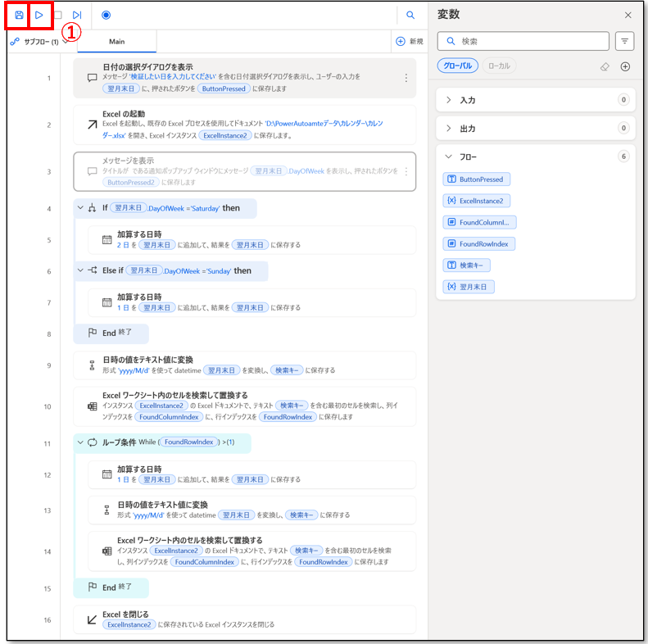Expand the 出力 variables section
648x644 pixels.
click(448, 129)
